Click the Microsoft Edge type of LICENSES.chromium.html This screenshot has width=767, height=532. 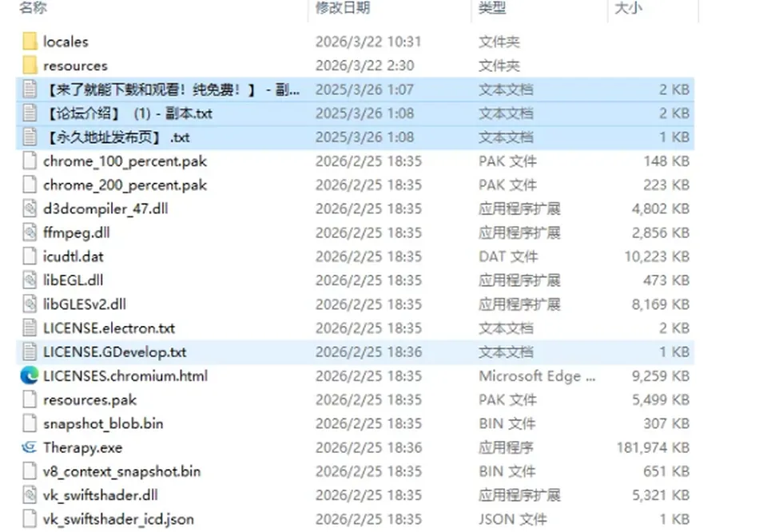click(537, 375)
